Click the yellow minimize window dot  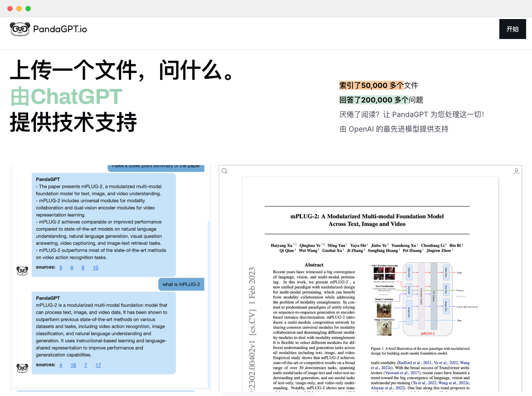coord(19,9)
